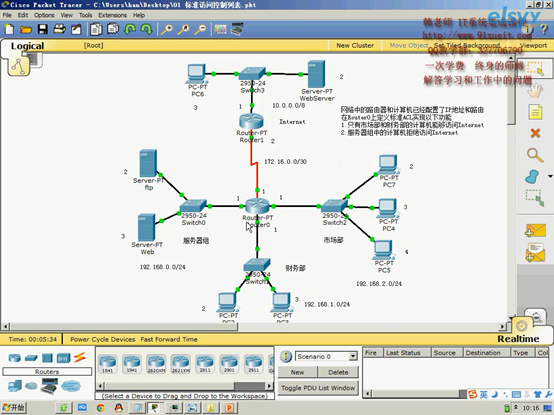Open the drawing palette icon
This screenshot has width=554, height=415.
[220, 29]
